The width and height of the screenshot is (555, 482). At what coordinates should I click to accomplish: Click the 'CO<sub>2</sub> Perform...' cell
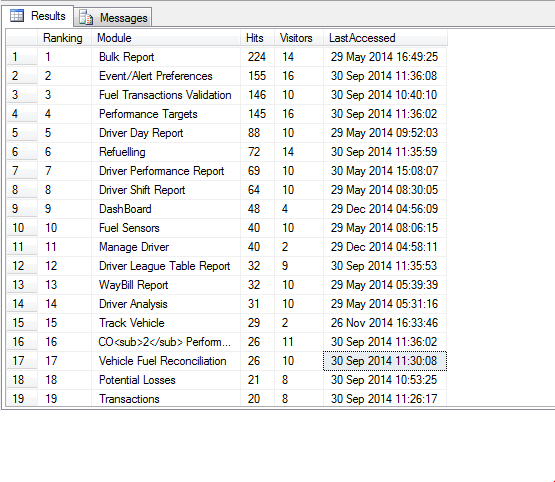pyautogui.click(x=166, y=342)
